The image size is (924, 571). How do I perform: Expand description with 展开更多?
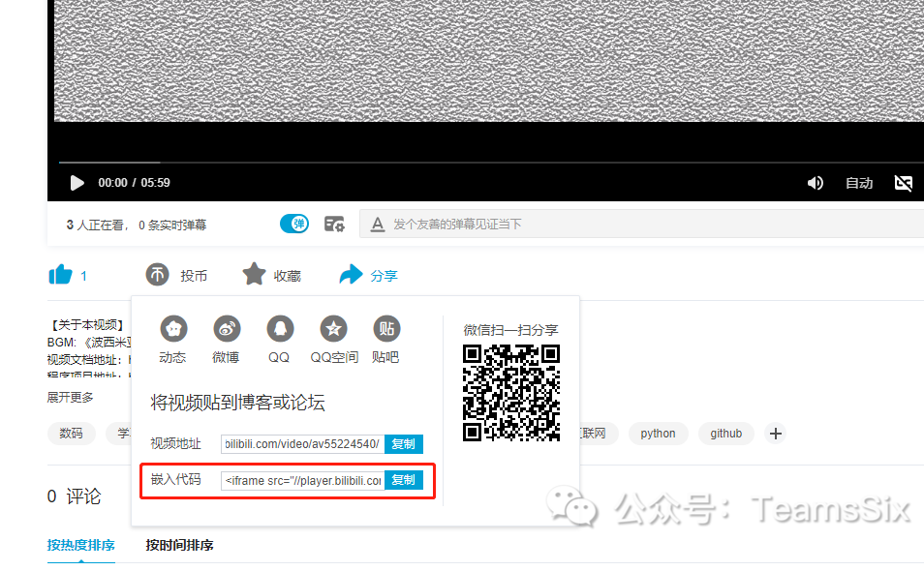point(70,398)
